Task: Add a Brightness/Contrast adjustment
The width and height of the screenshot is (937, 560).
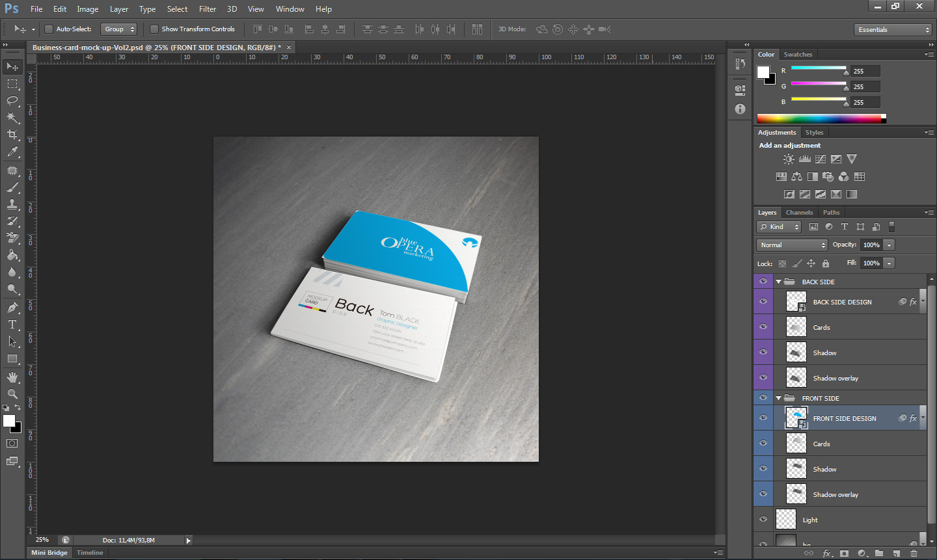Action: 789,159
